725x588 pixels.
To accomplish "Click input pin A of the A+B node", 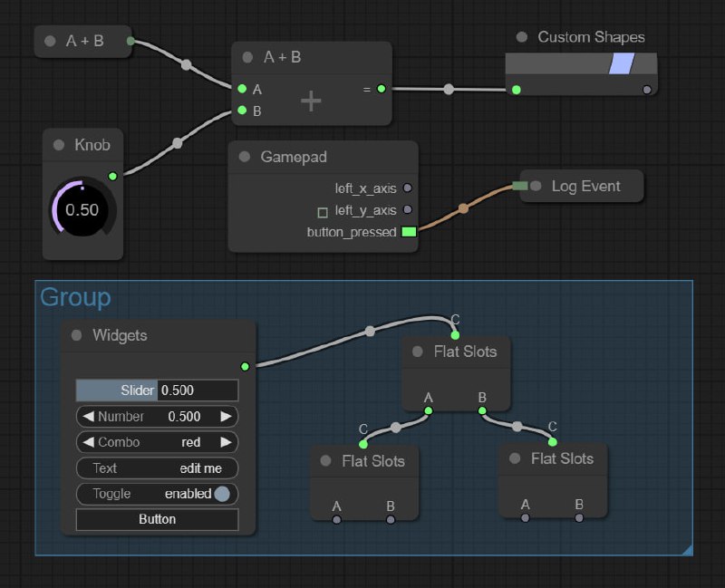I will [x=241, y=89].
